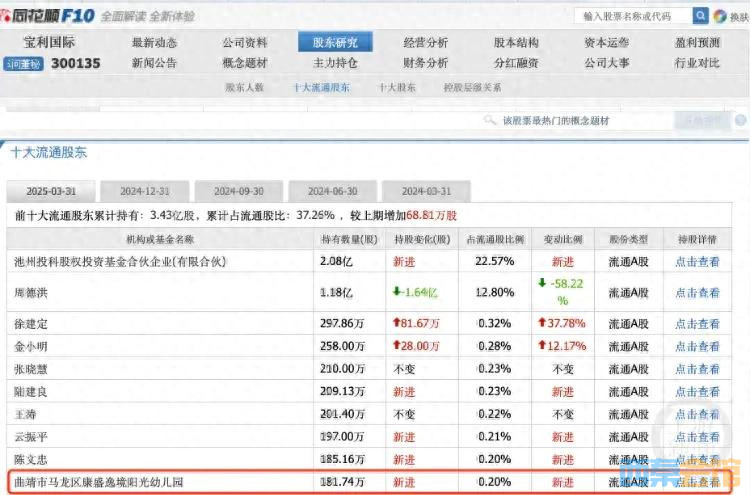The height and width of the screenshot is (495, 750).
Task: Open 财务分析 menu item
Action: 426,63
